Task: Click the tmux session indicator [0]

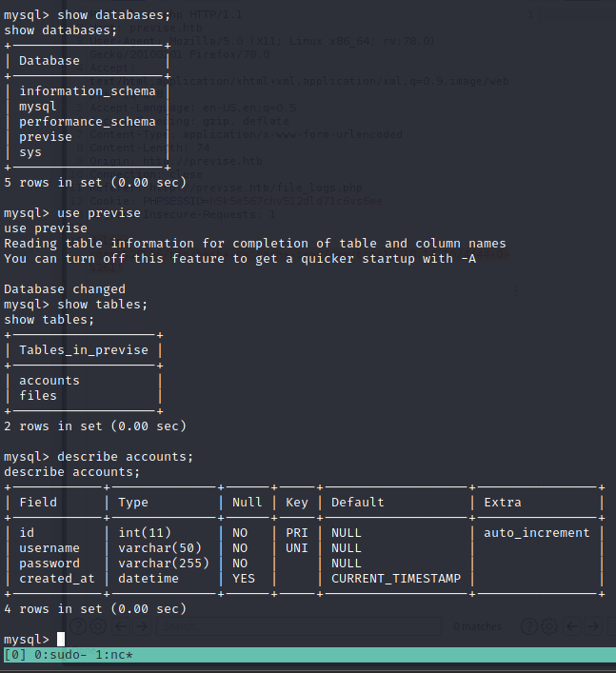Action: point(15,655)
